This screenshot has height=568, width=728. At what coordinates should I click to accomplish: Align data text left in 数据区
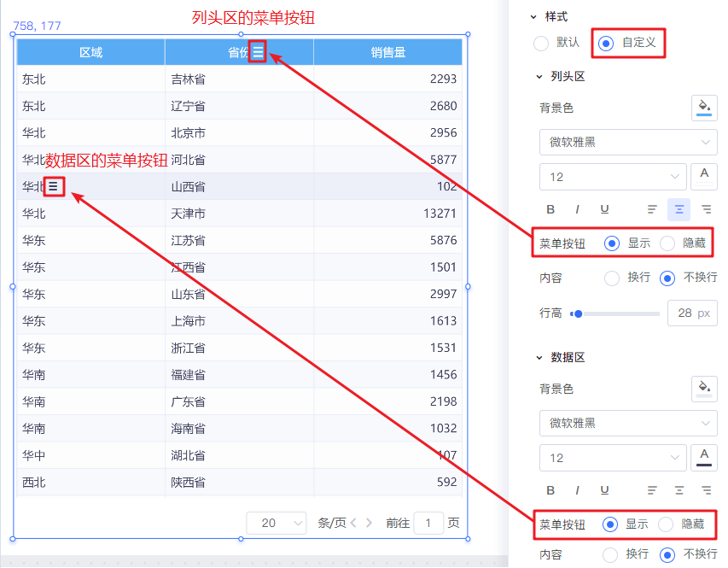(x=652, y=490)
